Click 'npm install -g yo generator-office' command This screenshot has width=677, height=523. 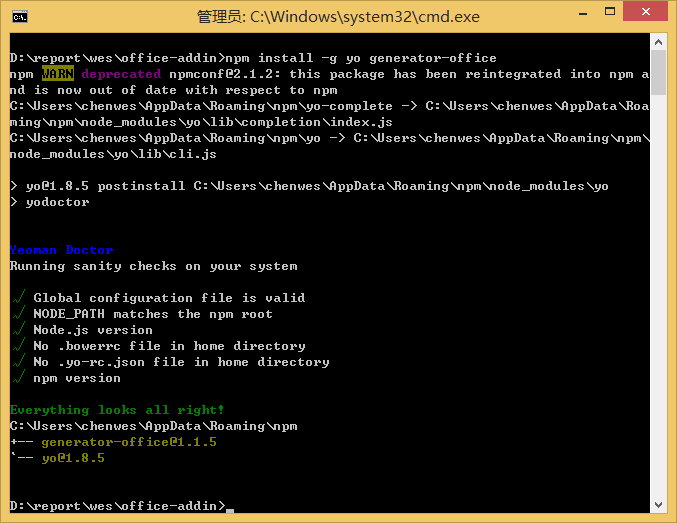361,58
